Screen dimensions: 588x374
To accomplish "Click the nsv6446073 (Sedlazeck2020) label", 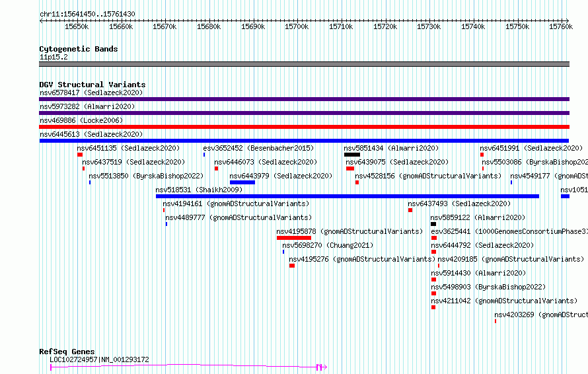I will (x=266, y=162).
